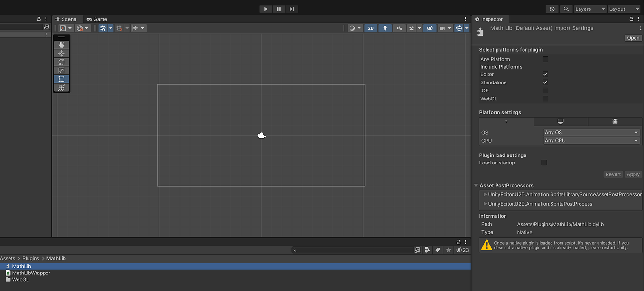Open the global search magnifier in the title bar
The height and width of the screenshot is (291, 644).
(566, 9)
